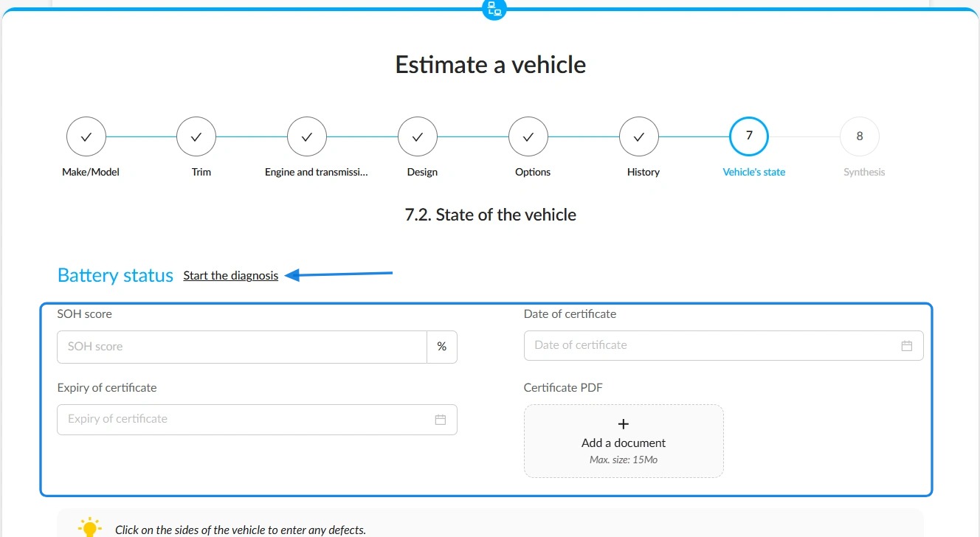980x537 pixels.
Task: Open the Date of certificate field
Action: [723, 345]
